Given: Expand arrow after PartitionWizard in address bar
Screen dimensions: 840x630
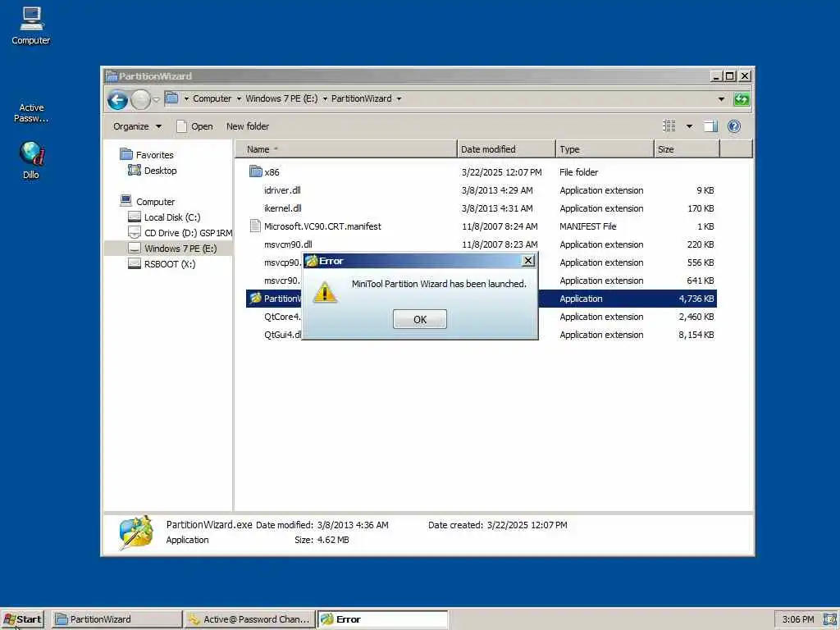Looking at the screenshot, I should (399, 98).
